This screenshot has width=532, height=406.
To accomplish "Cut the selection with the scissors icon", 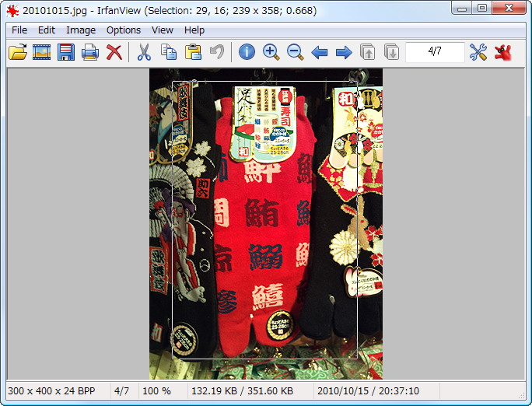I will tap(144, 52).
